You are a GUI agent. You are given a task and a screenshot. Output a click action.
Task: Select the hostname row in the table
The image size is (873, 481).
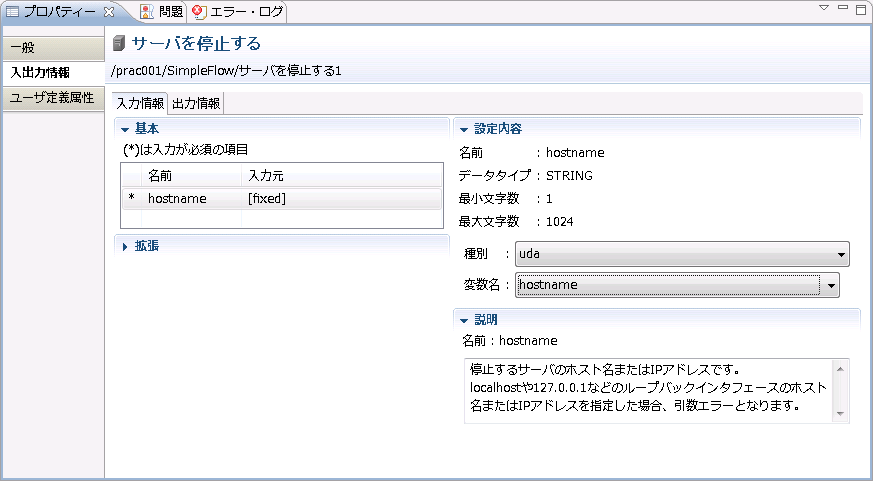click(x=280, y=198)
